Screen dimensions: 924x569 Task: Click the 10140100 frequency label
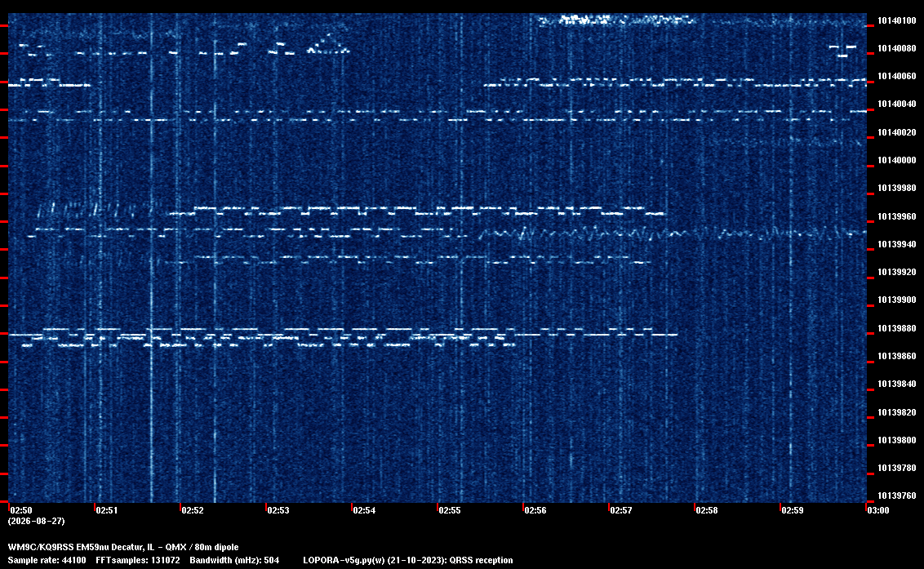(x=897, y=20)
